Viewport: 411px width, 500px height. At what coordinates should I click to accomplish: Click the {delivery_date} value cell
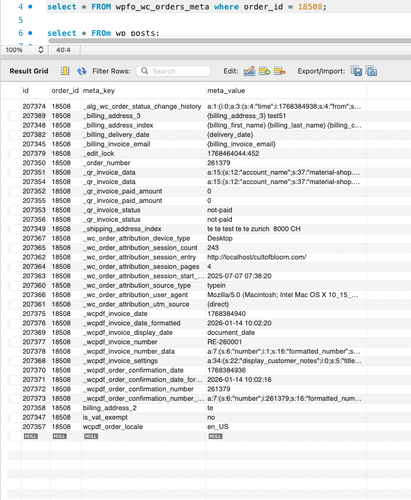click(286, 135)
